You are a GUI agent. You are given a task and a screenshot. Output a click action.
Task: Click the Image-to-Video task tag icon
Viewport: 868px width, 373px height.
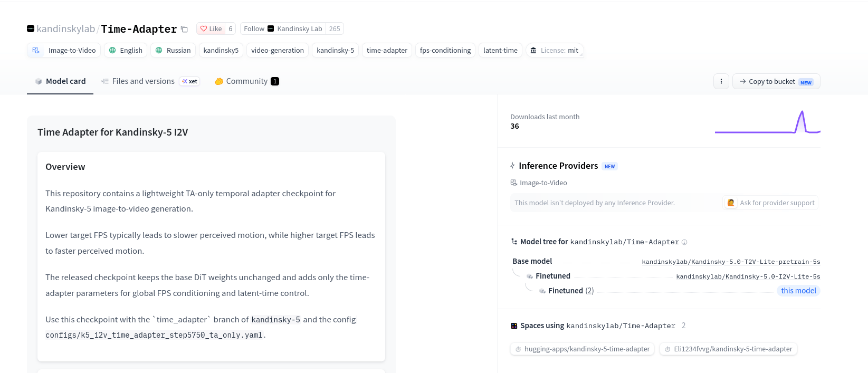tap(36, 50)
